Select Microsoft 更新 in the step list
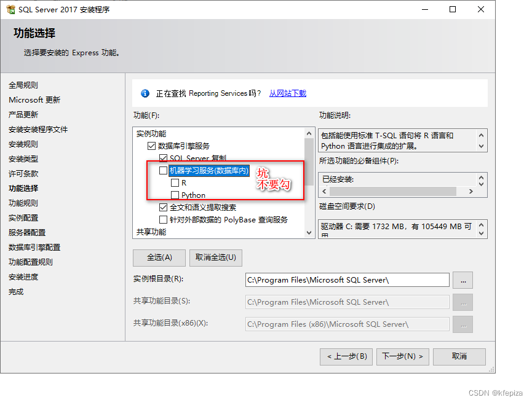 pos(34,100)
